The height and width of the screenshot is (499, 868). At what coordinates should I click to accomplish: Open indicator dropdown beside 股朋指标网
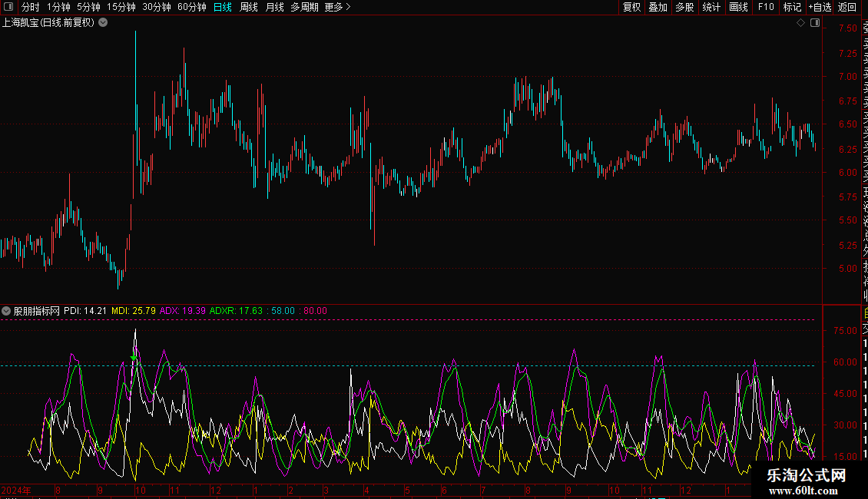coord(6,311)
